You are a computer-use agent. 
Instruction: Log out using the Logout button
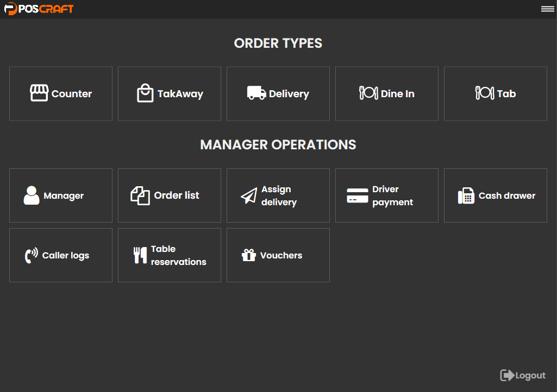coord(523,375)
